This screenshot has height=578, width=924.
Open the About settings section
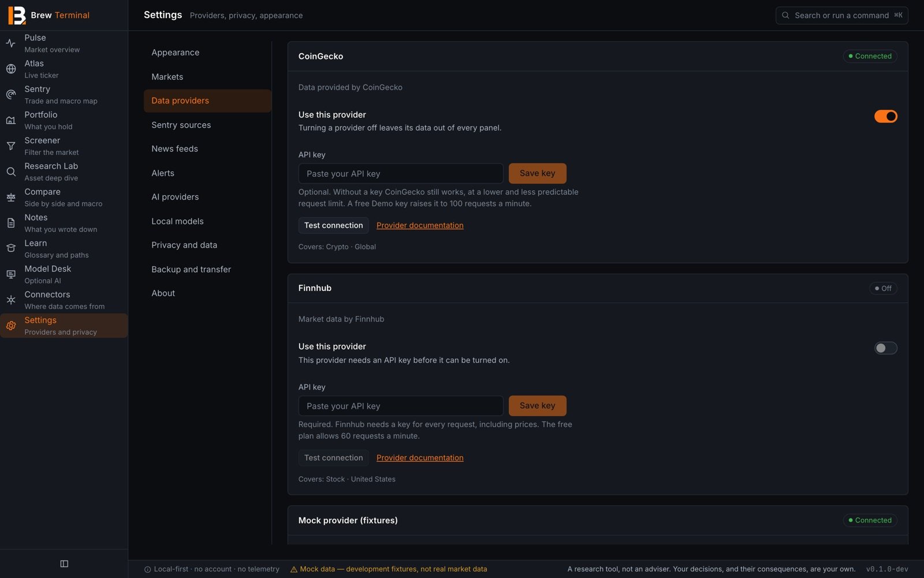pyautogui.click(x=207, y=293)
